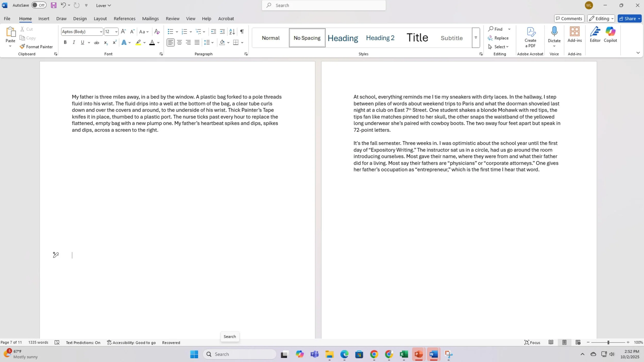This screenshot has width=644, height=362.
Task: Toggle Text Predictions in the status bar
Action: [x=83, y=342]
